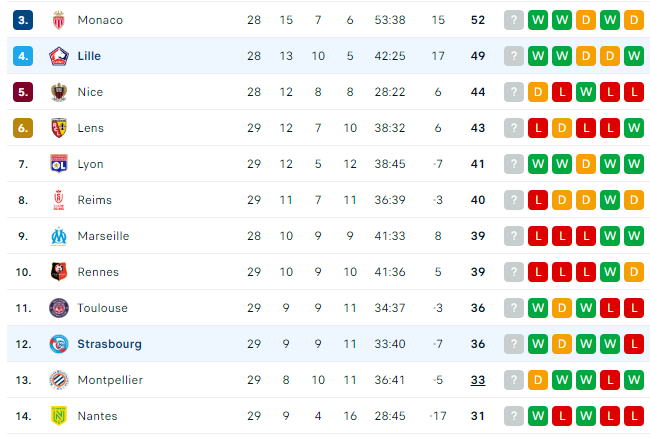650x437 pixels.
Task: Open the Strasbourg team page link
Action: [x=109, y=344]
